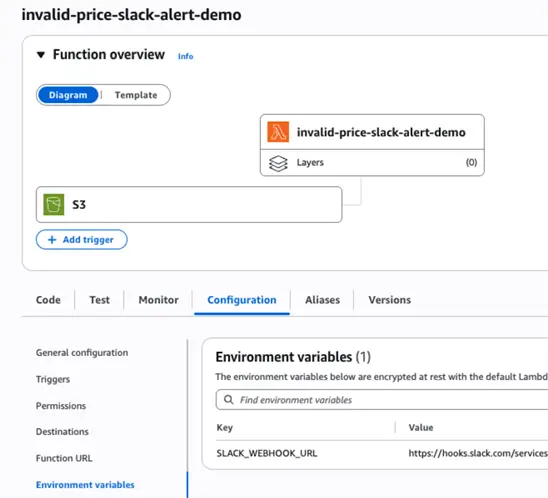Open the Code tab
Viewport: 548px width, 498px height.
coord(48,300)
